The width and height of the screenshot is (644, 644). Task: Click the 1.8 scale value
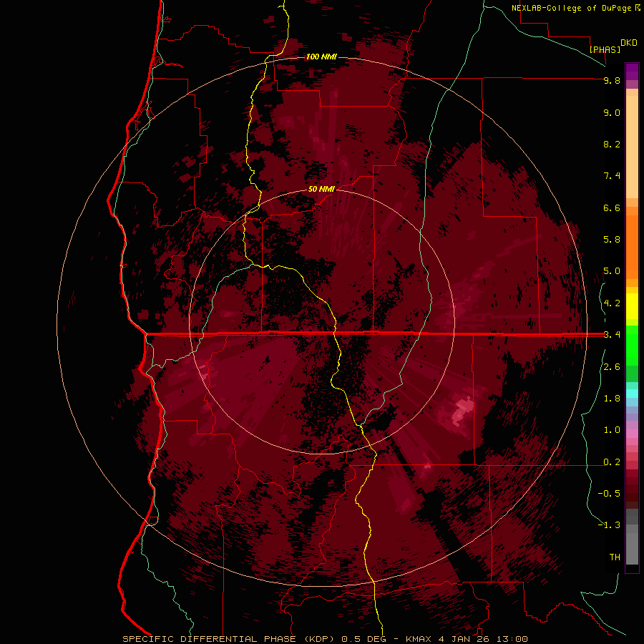coord(612,399)
